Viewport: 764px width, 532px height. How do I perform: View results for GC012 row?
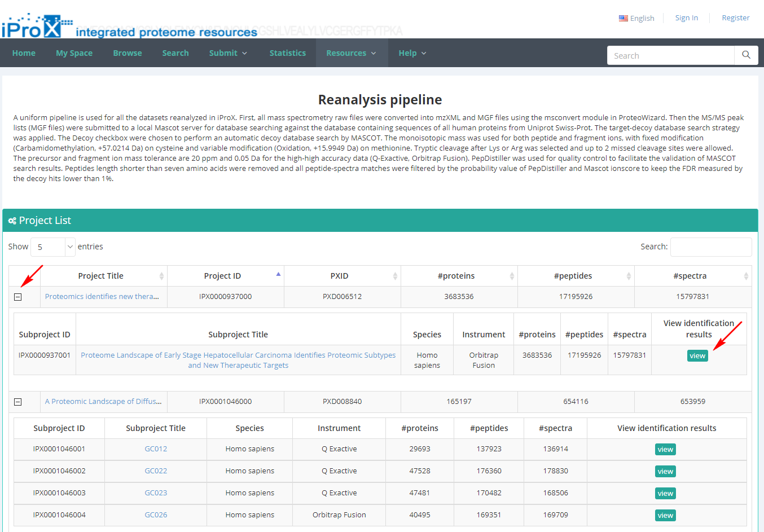pos(665,450)
